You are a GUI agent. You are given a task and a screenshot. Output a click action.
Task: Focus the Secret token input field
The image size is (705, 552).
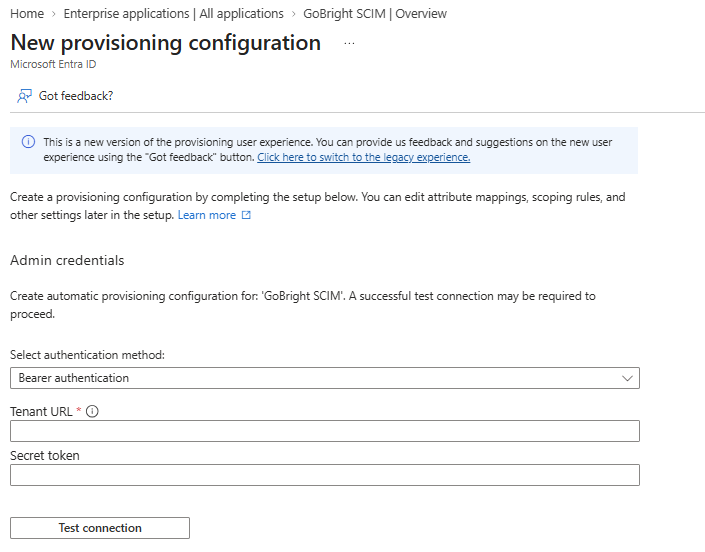coord(325,475)
